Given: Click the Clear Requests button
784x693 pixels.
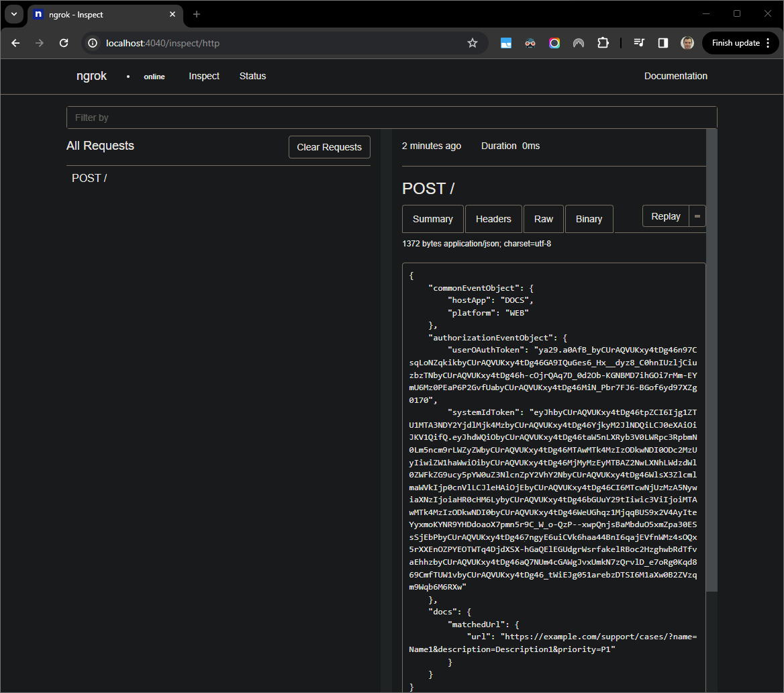Looking at the screenshot, I should click(x=329, y=146).
